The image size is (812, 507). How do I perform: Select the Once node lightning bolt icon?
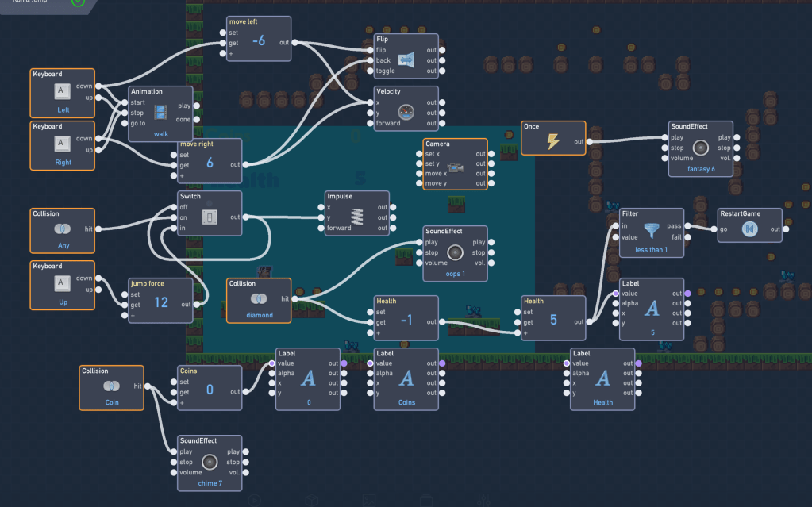tap(553, 141)
